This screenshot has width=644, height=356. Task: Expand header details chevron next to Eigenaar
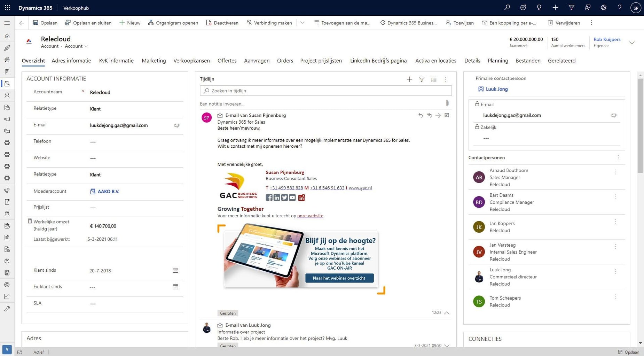click(632, 43)
